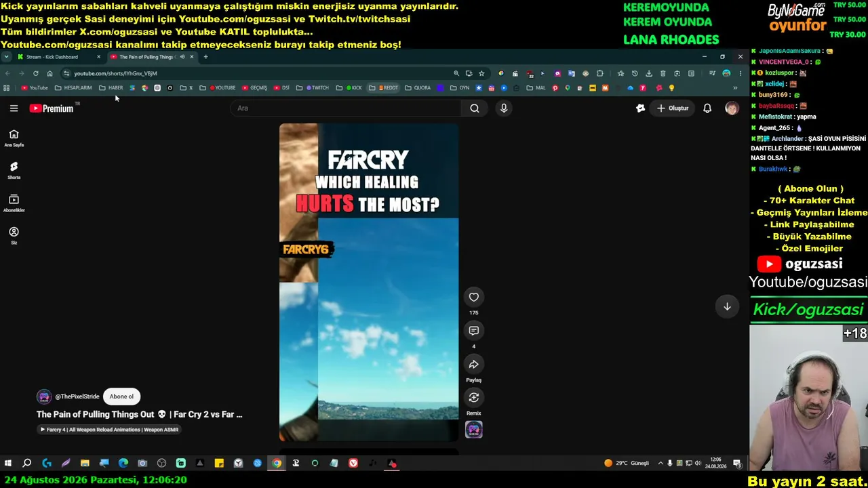Open OYN bookmarks folder
868x488 pixels.
click(x=460, y=88)
